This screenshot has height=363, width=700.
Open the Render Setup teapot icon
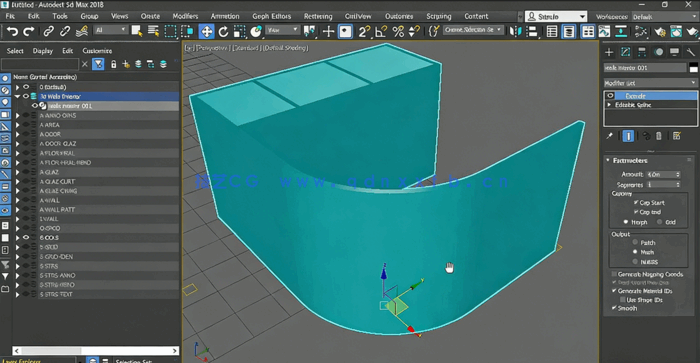[659, 31]
